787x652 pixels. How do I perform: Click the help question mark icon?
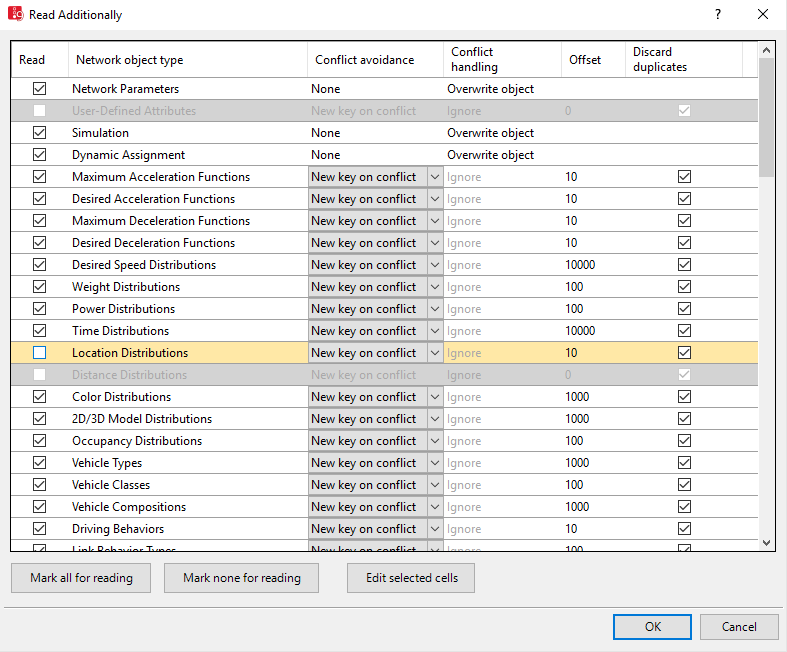717,14
